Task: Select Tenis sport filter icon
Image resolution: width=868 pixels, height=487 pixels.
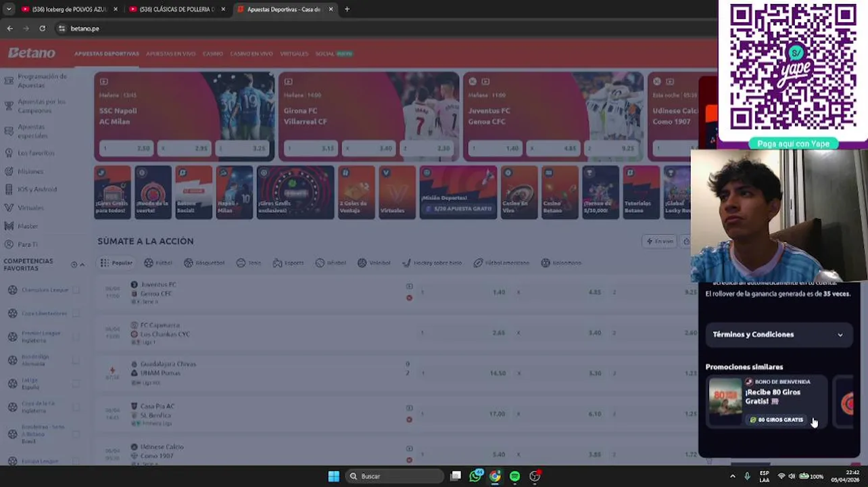Action: [x=241, y=262]
